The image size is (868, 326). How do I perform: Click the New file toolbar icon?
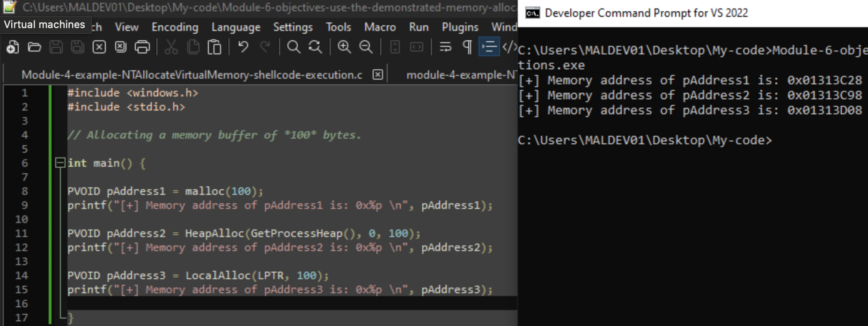click(13, 47)
